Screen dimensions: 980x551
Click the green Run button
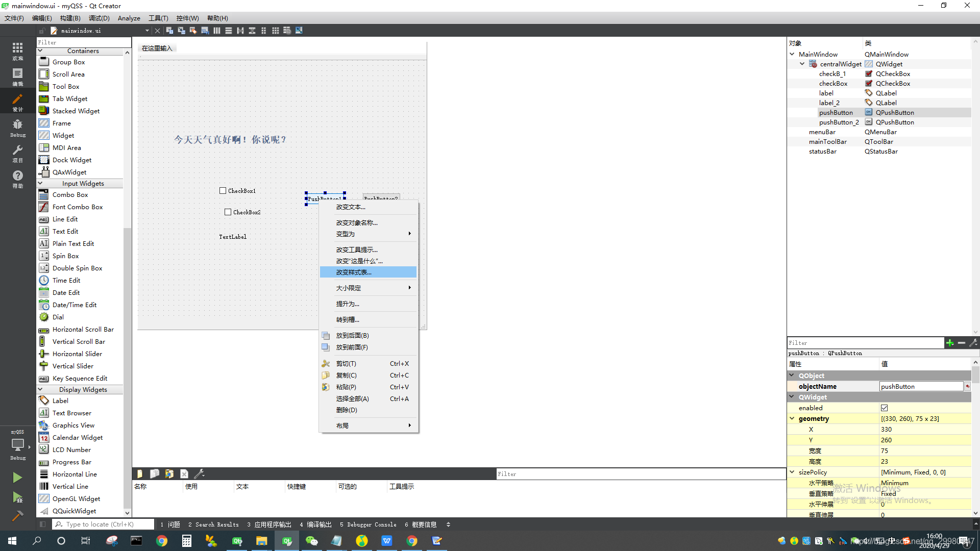click(x=17, y=477)
